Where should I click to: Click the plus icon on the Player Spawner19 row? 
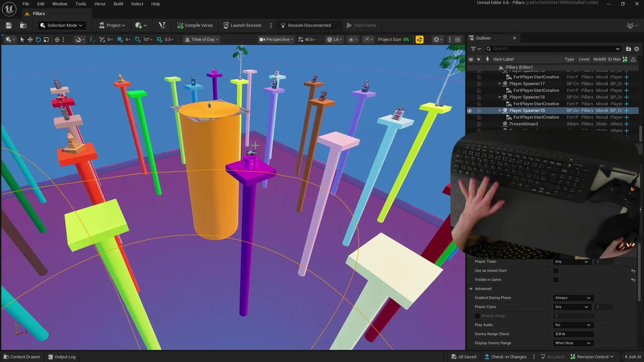click(x=626, y=111)
